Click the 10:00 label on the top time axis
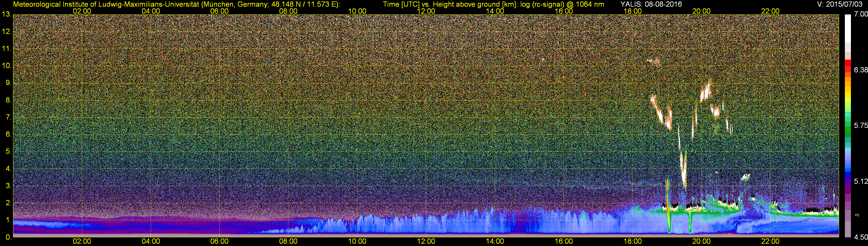Image resolution: width=868 pixels, height=246 pixels. (357, 11)
